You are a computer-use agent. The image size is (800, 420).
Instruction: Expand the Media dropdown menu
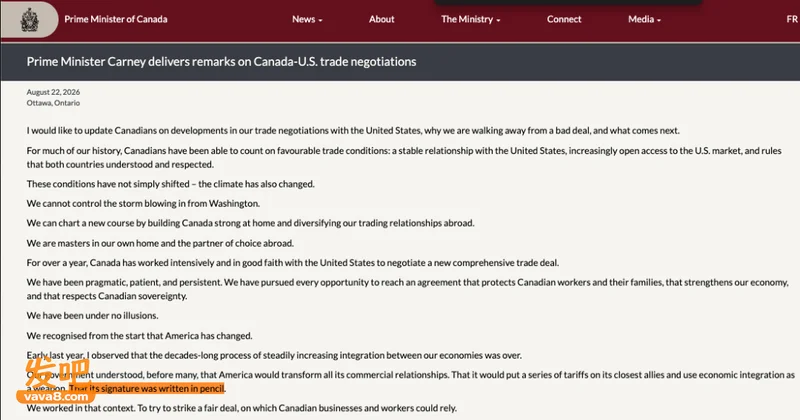point(644,19)
